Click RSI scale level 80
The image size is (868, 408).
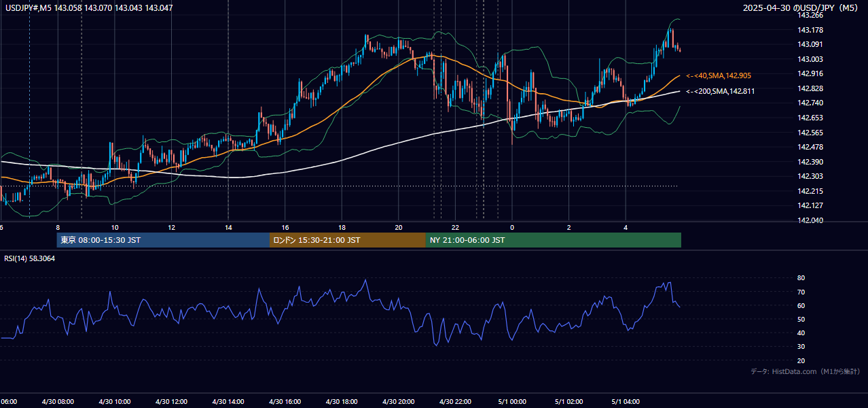[801, 278]
